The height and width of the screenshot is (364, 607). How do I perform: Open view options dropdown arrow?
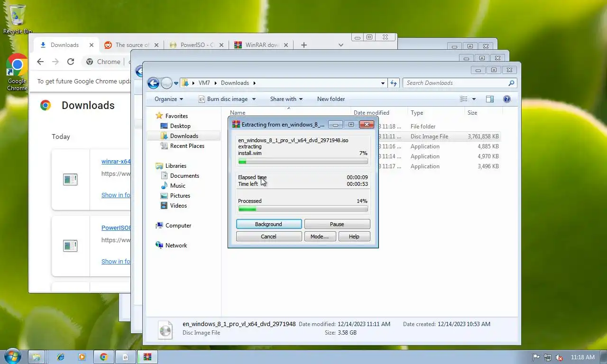point(474,99)
